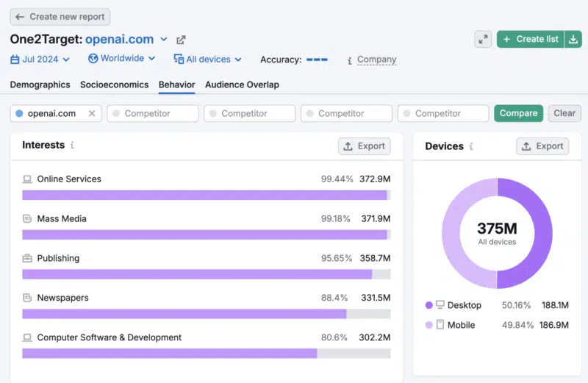
Task: Click the Newspapers category icon
Action: tap(27, 298)
